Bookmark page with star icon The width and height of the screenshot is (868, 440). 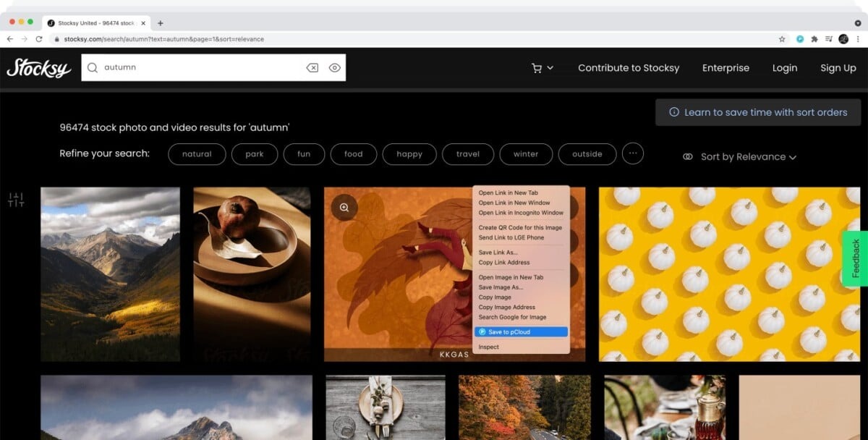pyautogui.click(x=782, y=39)
